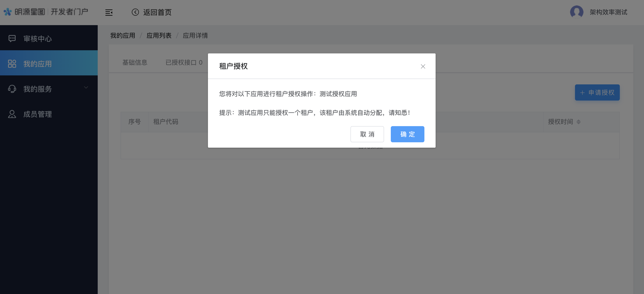Switch to the 已授权接口 tab
Screen dimensions: 644x294
[x=184, y=62]
